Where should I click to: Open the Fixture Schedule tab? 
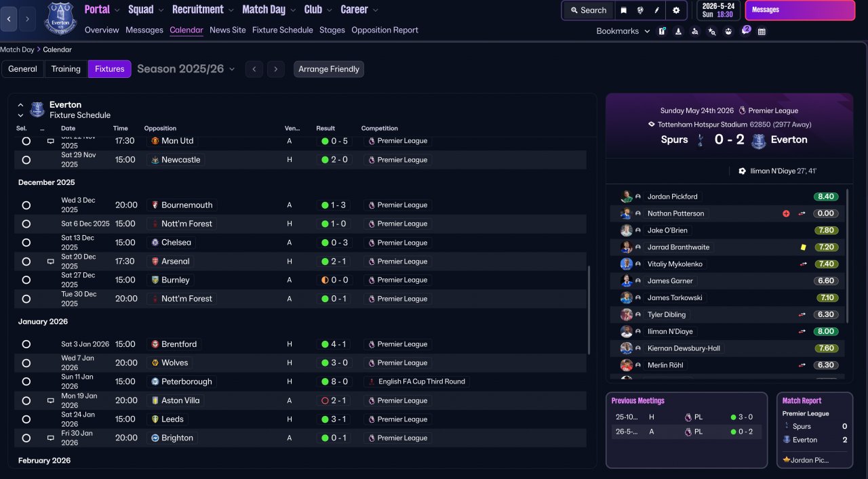[x=283, y=30]
